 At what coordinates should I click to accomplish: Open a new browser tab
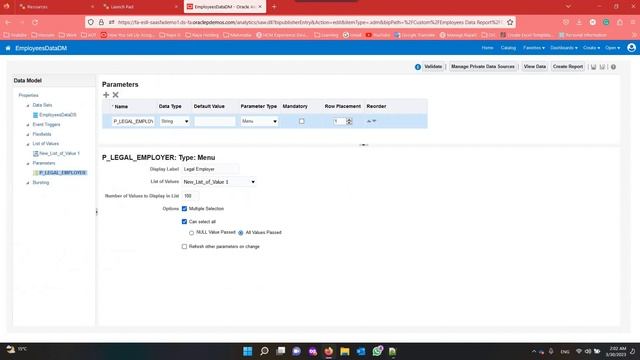coord(274,7)
